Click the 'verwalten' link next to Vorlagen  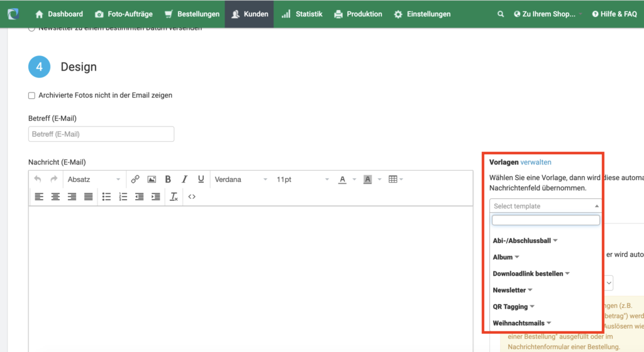[536, 162]
